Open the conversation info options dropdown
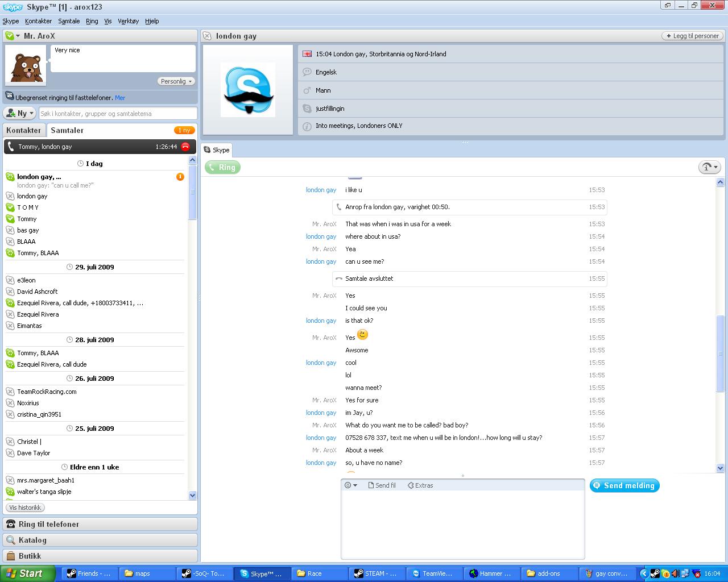The image size is (728, 582). (710, 167)
